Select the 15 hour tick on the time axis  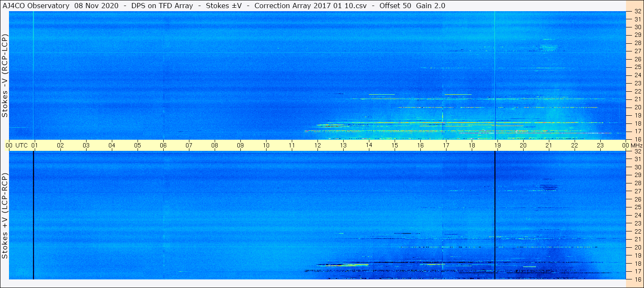[395, 145]
